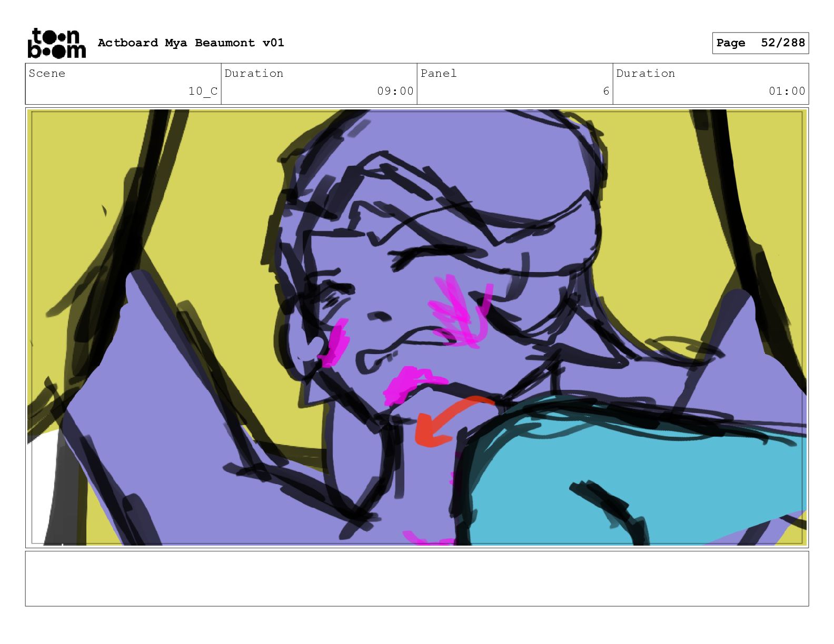Select the title 'Actboard Mya Beaumont v01'
Image resolution: width=834 pixels, height=644 pixels.
(x=191, y=43)
